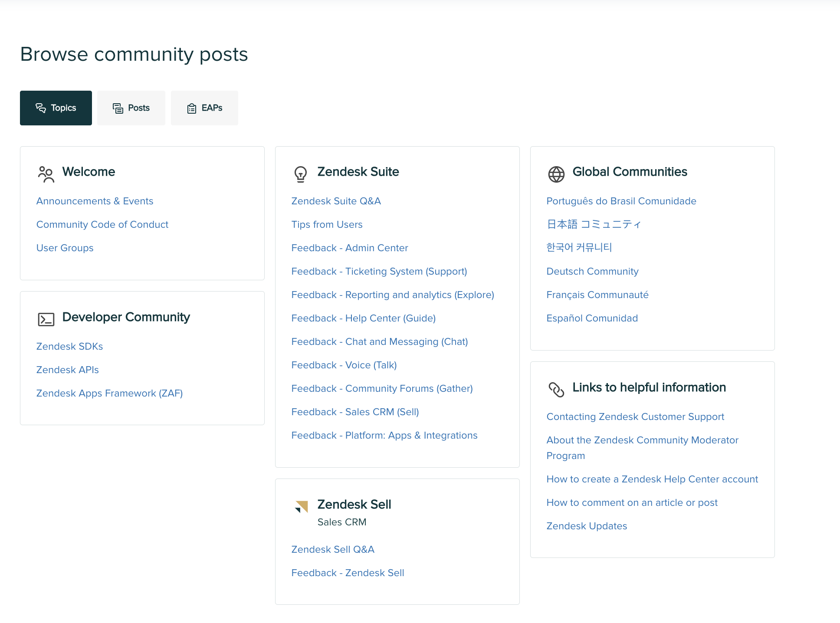The width and height of the screenshot is (840, 623).
Task: Click the Global Communities globe icon
Action: pyautogui.click(x=556, y=174)
